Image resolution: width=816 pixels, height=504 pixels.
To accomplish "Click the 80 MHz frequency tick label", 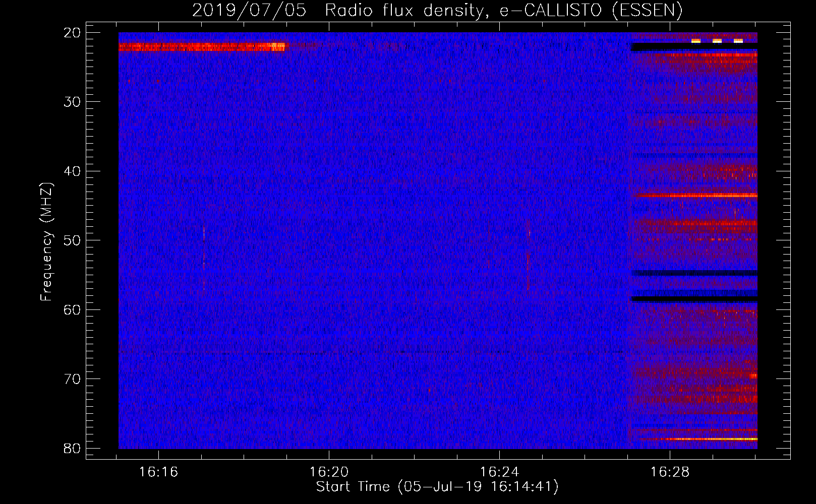I will click(x=73, y=448).
